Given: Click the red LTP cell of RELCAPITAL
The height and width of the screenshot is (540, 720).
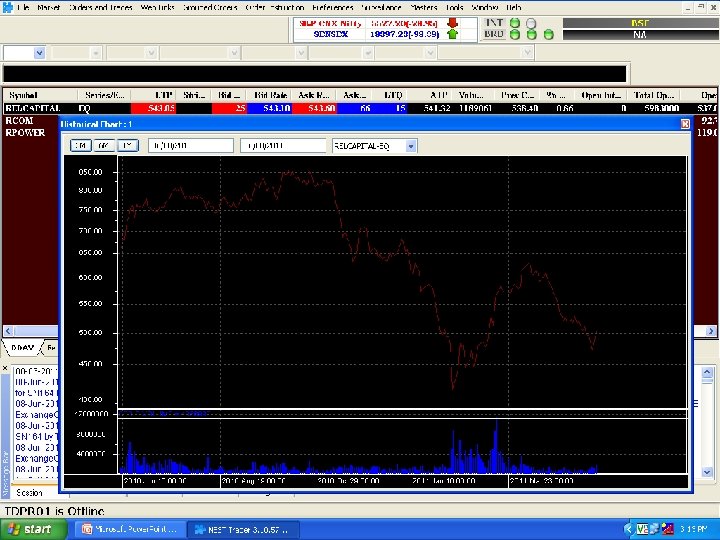Looking at the screenshot, I should click(x=153, y=108).
